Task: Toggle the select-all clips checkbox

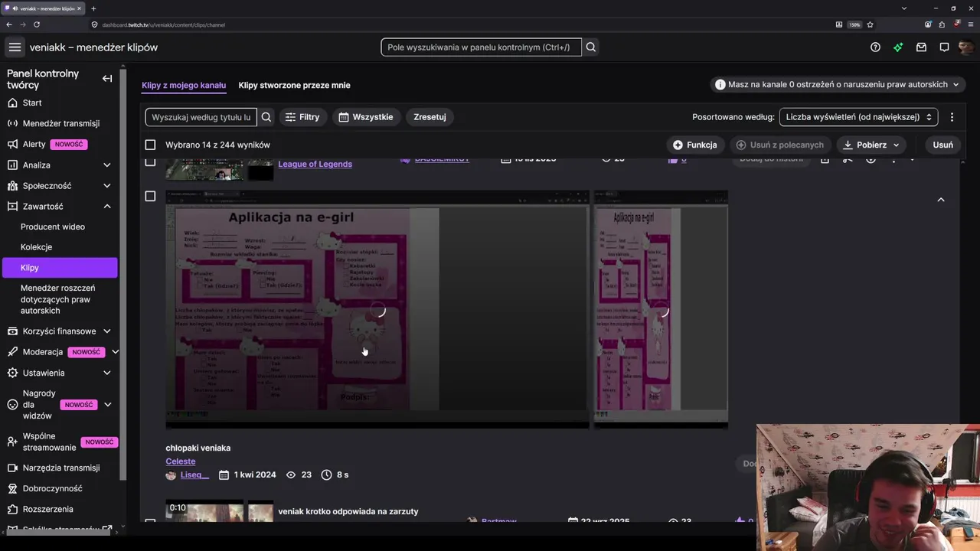Action: tap(150, 145)
